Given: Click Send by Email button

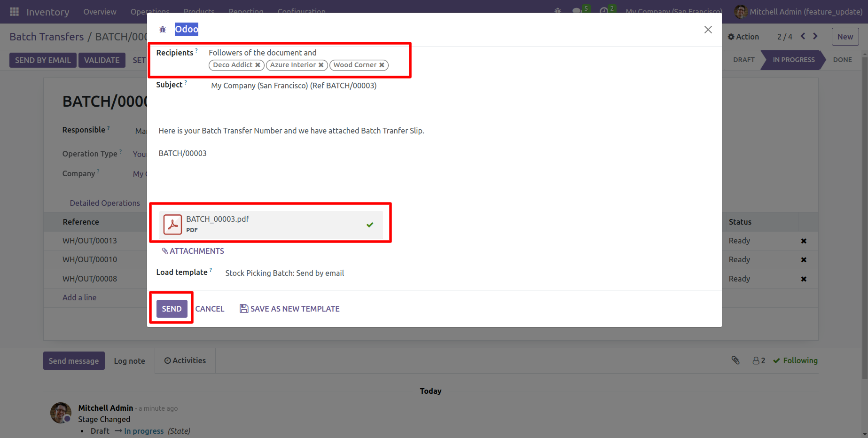Looking at the screenshot, I should [43, 60].
